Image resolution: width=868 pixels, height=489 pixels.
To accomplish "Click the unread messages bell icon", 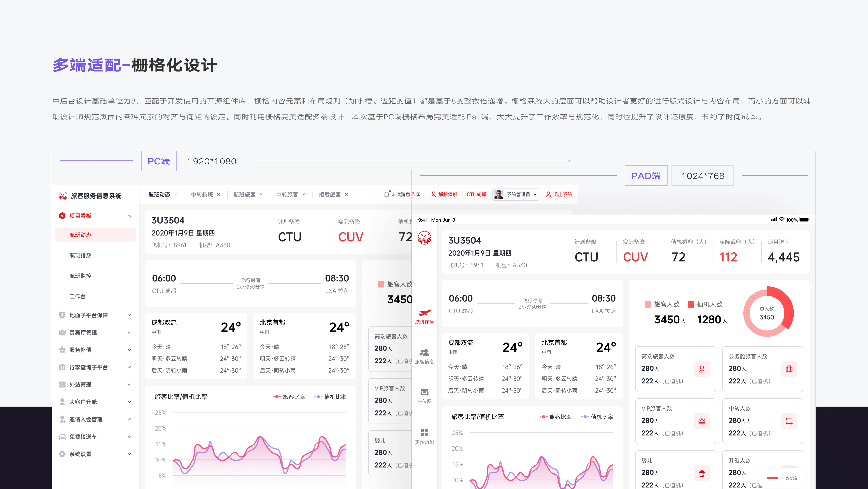I will click(387, 194).
